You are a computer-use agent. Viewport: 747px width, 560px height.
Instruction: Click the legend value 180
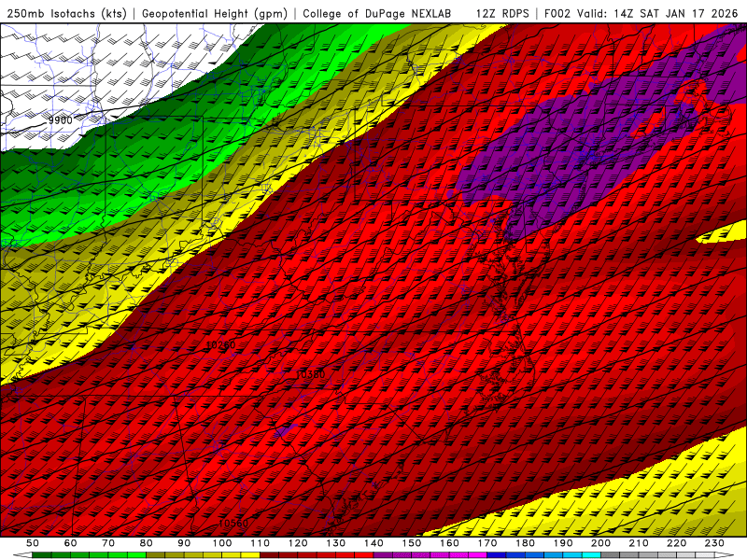click(526, 543)
